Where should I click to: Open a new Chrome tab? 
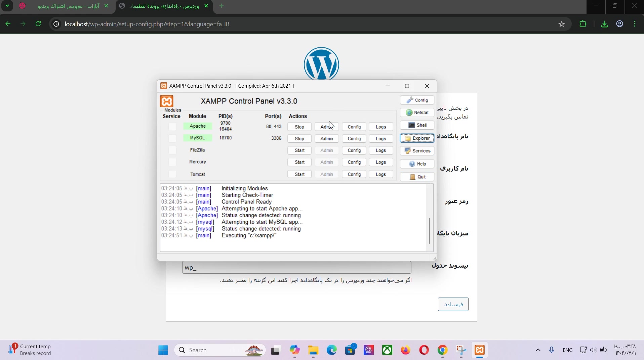(x=222, y=6)
